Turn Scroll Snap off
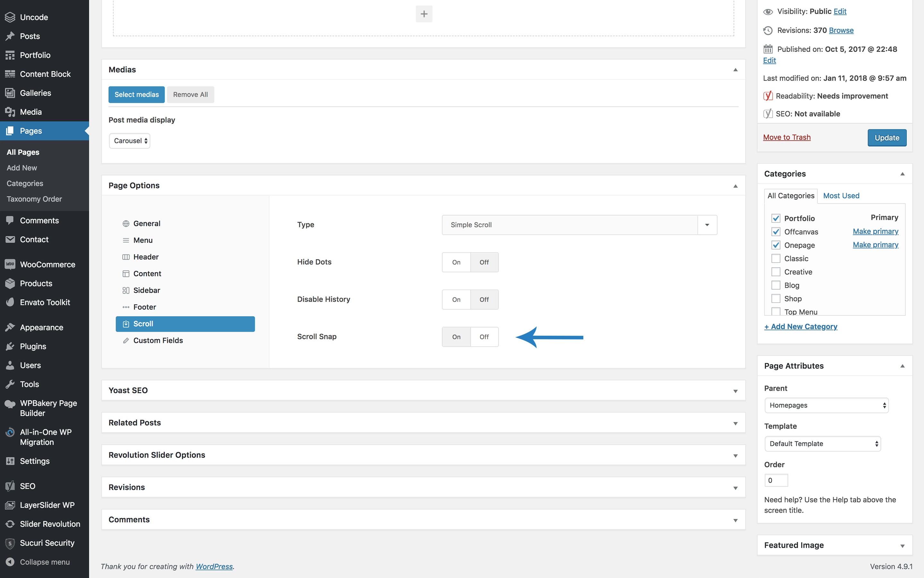Viewport: 924px width, 578px height. tap(484, 337)
